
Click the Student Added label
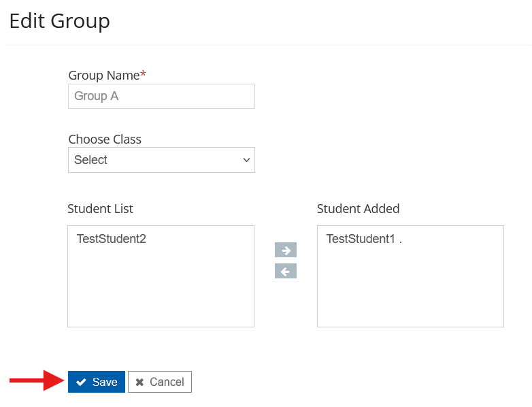tap(358, 209)
